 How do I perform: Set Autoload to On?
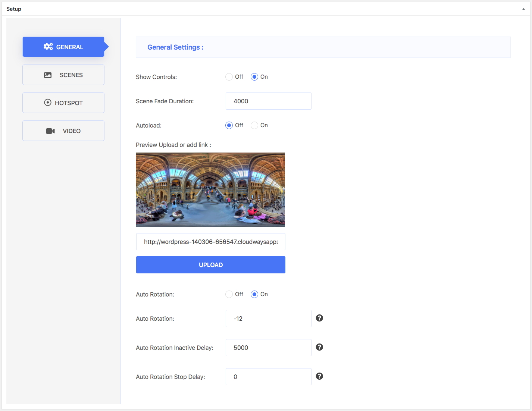pos(254,125)
